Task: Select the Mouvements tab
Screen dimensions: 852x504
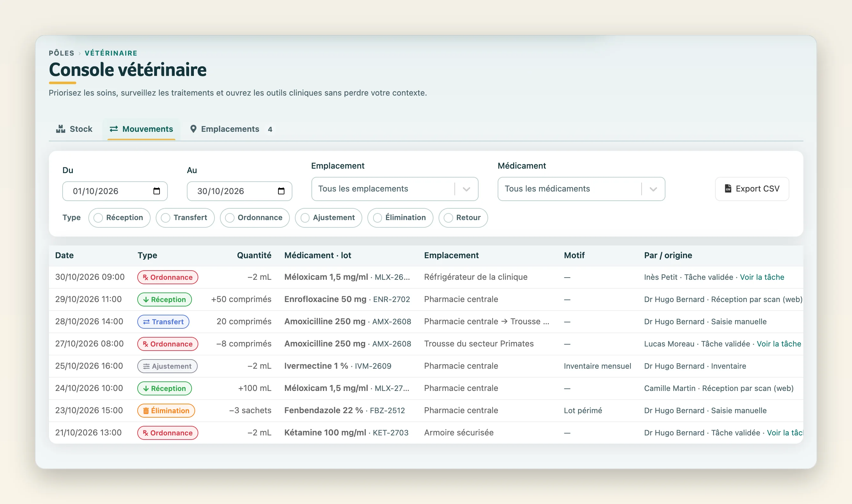Action: [x=141, y=129]
